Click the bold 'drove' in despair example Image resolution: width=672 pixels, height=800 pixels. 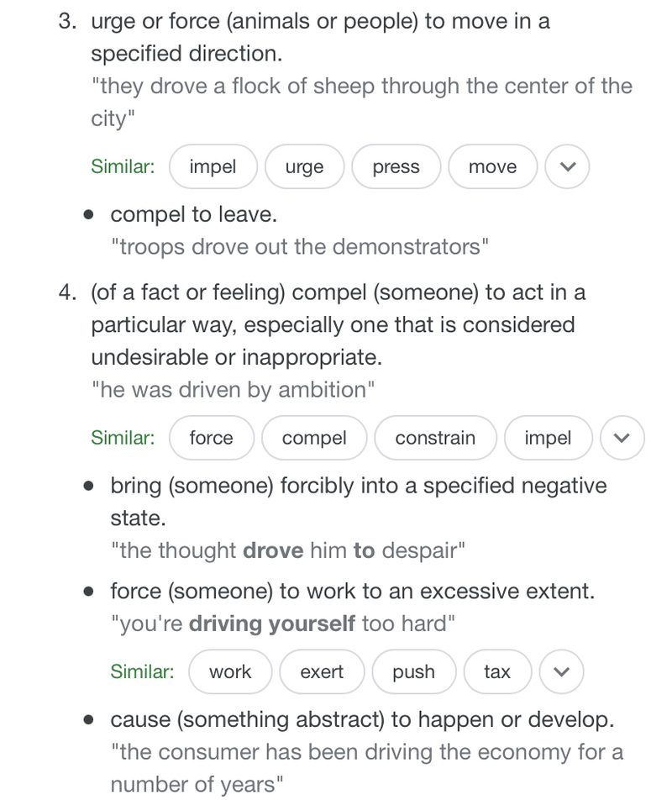click(x=273, y=551)
